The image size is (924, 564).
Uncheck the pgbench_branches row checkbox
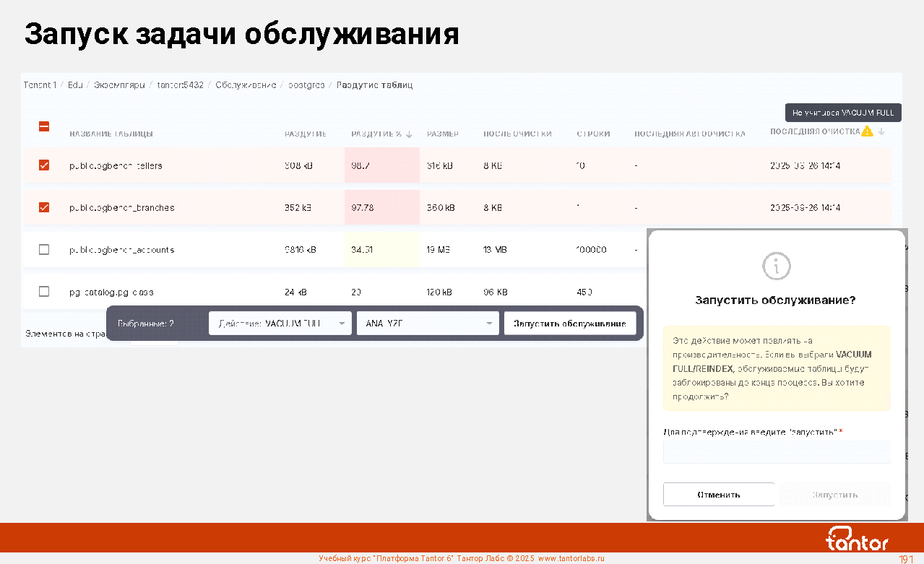(x=44, y=207)
